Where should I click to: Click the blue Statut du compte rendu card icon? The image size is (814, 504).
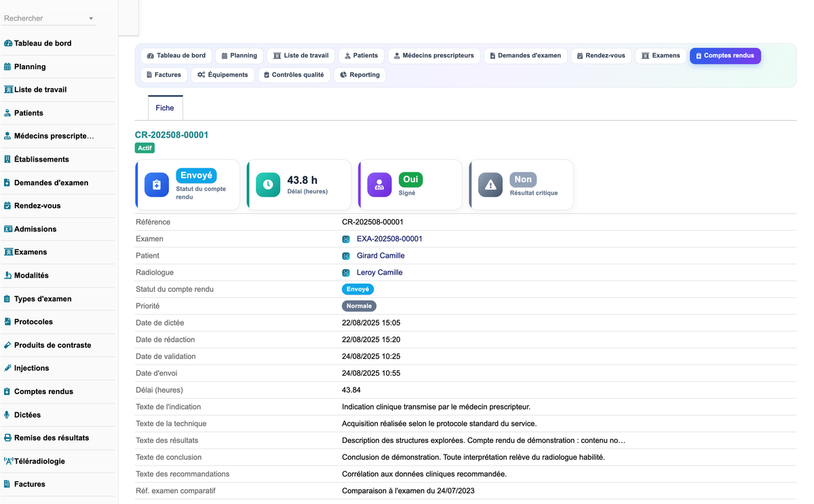coord(157,185)
